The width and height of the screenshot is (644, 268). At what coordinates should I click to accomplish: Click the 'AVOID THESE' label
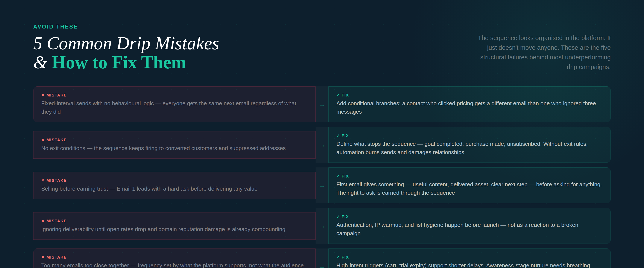(x=56, y=27)
